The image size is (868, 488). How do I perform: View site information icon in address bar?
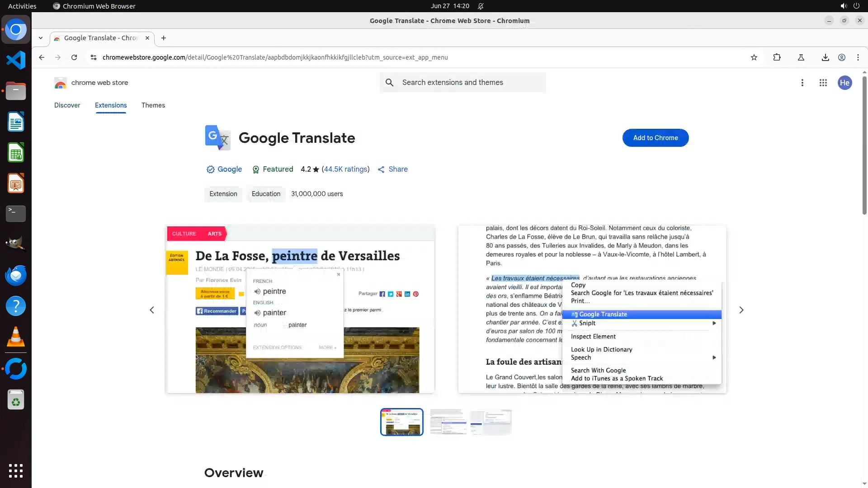tap(93, 57)
